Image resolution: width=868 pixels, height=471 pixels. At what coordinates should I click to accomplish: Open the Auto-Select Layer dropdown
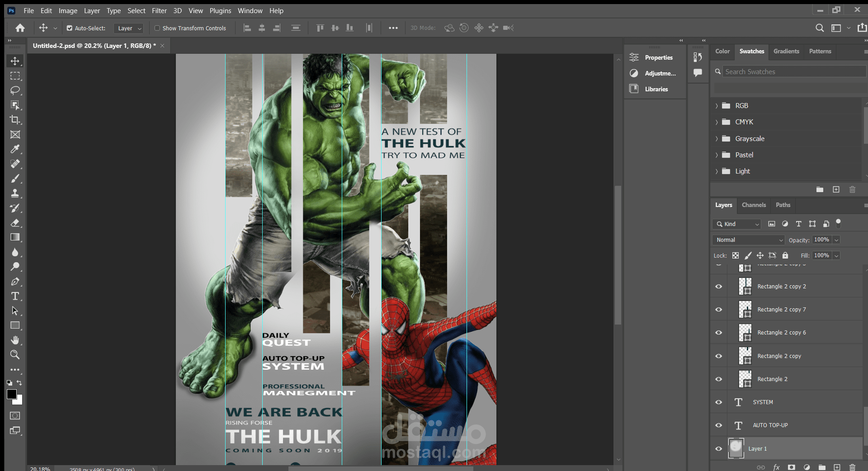point(128,28)
